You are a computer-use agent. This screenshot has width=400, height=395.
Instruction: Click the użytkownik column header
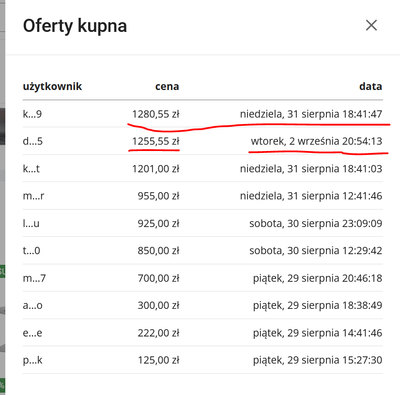click(52, 87)
